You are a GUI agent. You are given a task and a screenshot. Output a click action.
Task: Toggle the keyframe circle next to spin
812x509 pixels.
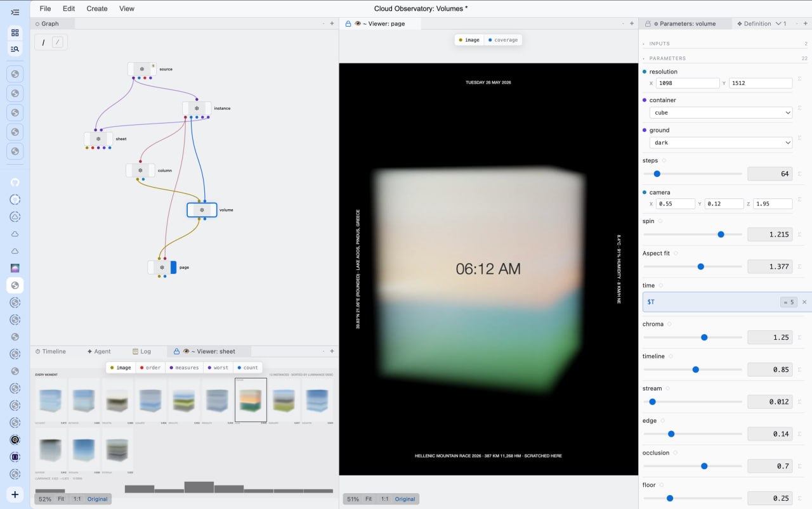click(660, 221)
